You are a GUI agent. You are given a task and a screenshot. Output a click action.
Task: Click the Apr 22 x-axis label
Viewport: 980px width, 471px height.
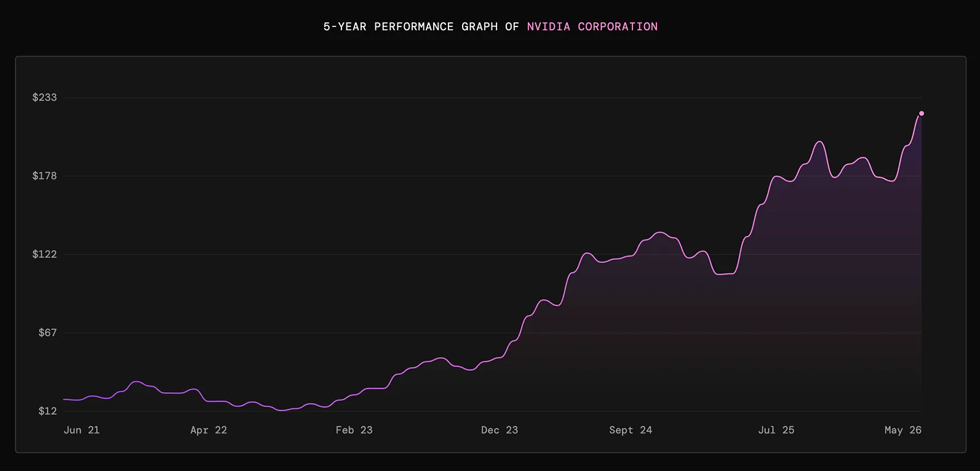[209, 430]
